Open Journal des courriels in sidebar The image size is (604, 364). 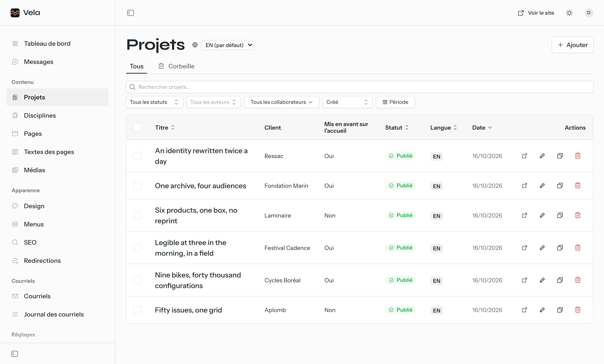(57, 314)
